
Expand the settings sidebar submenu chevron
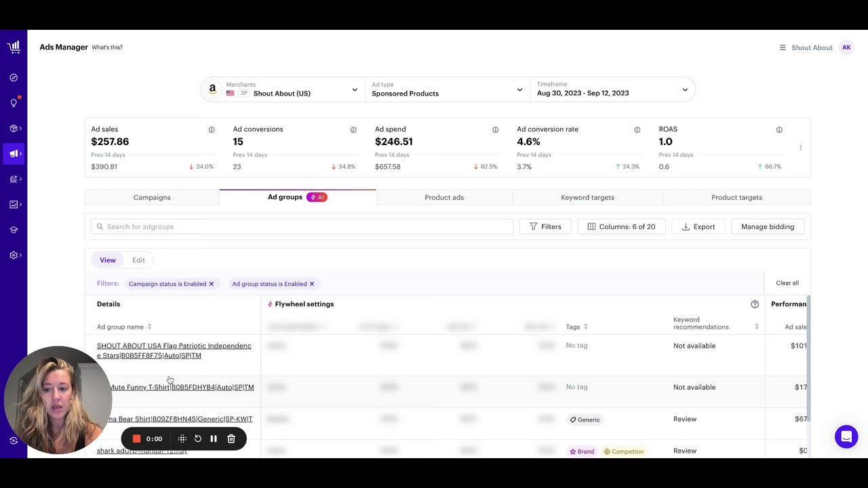[x=21, y=256]
